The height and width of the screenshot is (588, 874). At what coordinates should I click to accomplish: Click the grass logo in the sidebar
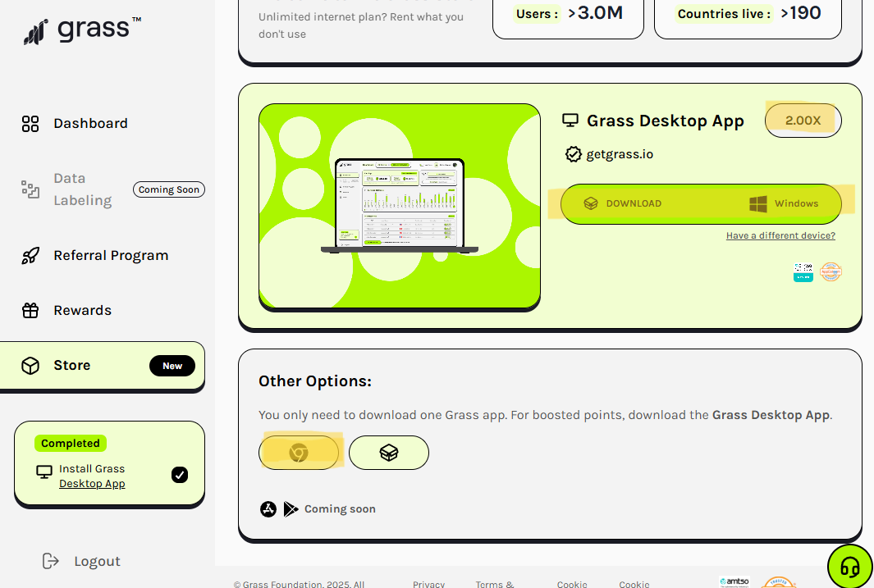tap(82, 30)
